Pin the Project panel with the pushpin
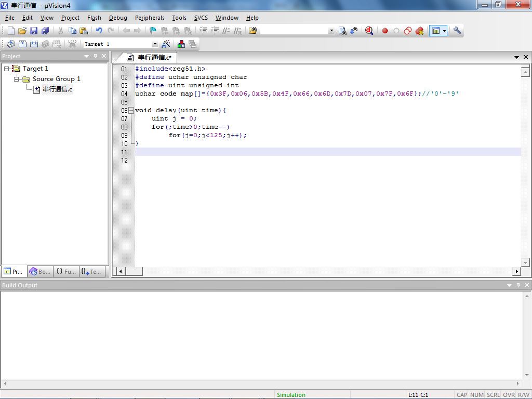 click(95, 56)
